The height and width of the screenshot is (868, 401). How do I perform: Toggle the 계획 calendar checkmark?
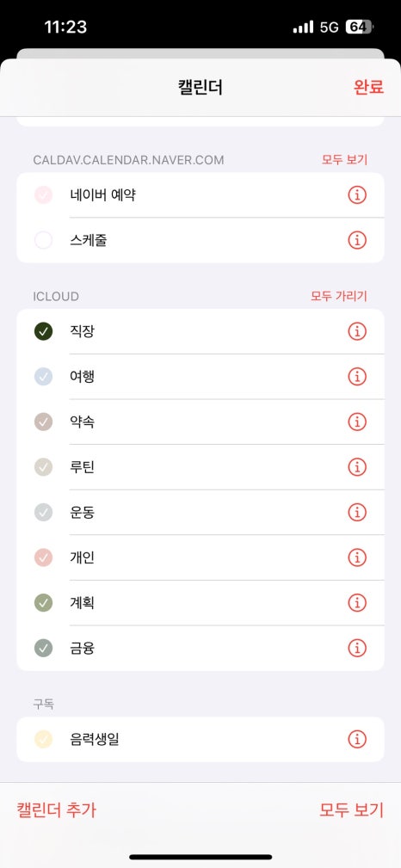(43, 602)
